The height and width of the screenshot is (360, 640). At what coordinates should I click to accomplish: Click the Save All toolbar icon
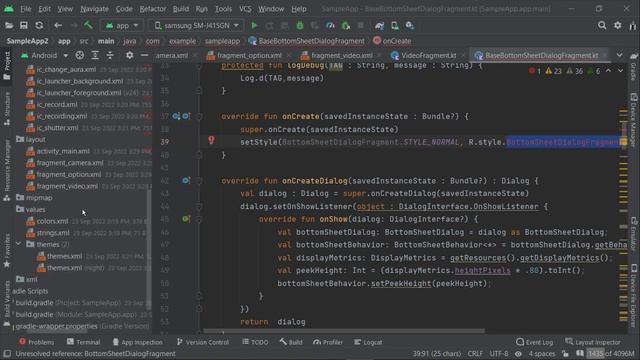(x=24, y=25)
